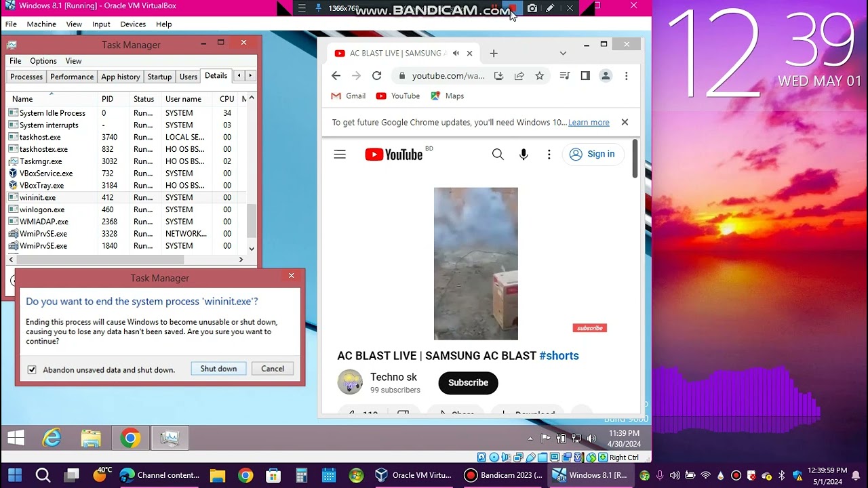Image resolution: width=868 pixels, height=488 pixels.
Task: Click the #shorts hashtag link
Action: coord(559,356)
